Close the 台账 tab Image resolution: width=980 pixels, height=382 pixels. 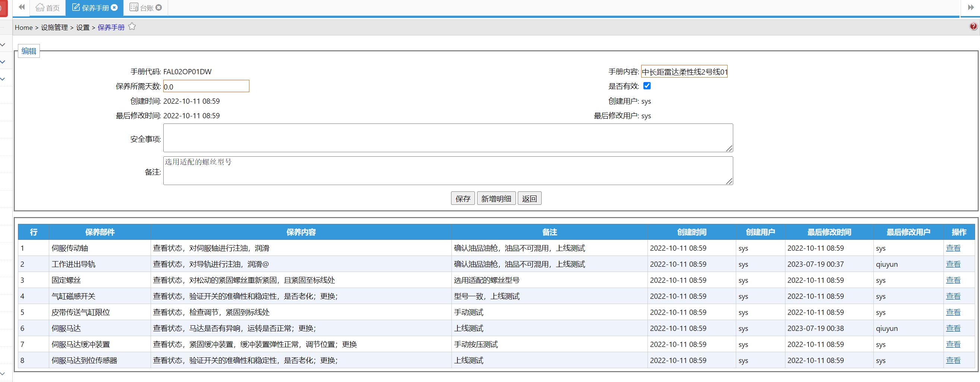(x=159, y=7)
